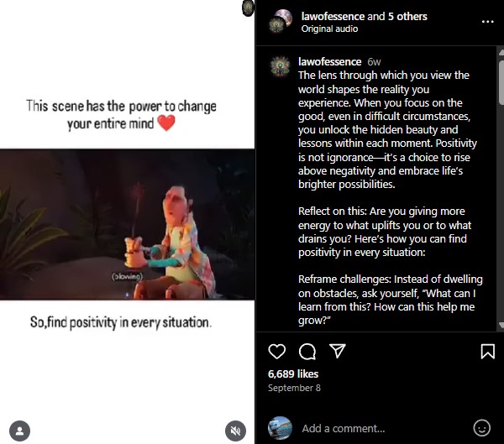Click the header profile avatar cluster

point(281,21)
